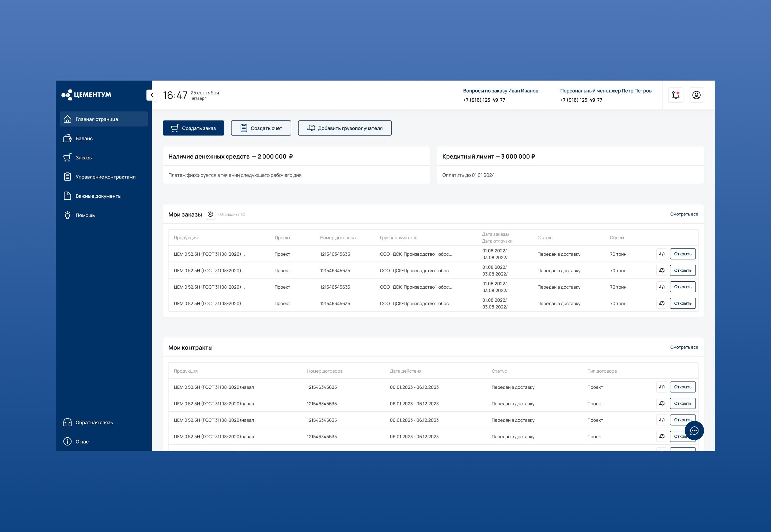Click Тип договора column header
This screenshot has width=771, height=532.
(x=602, y=371)
